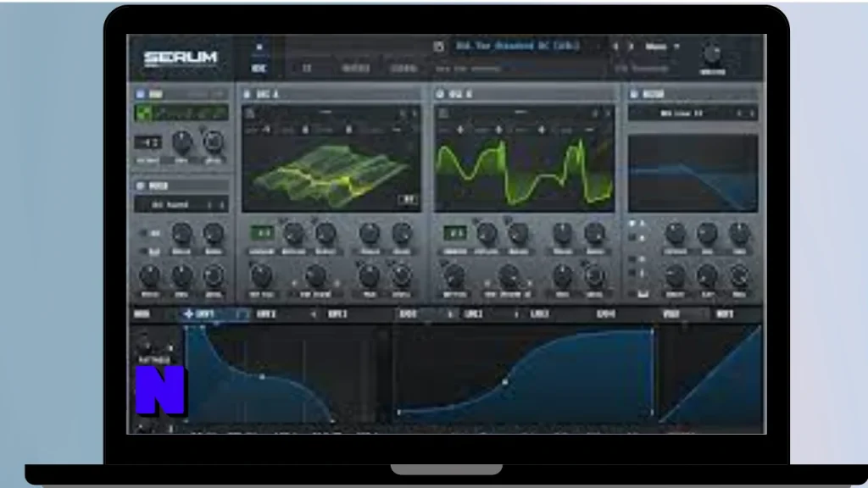This screenshot has width=868, height=488.
Task: Toggle the noise one-shot switch
Action: pyautogui.click(x=144, y=234)
